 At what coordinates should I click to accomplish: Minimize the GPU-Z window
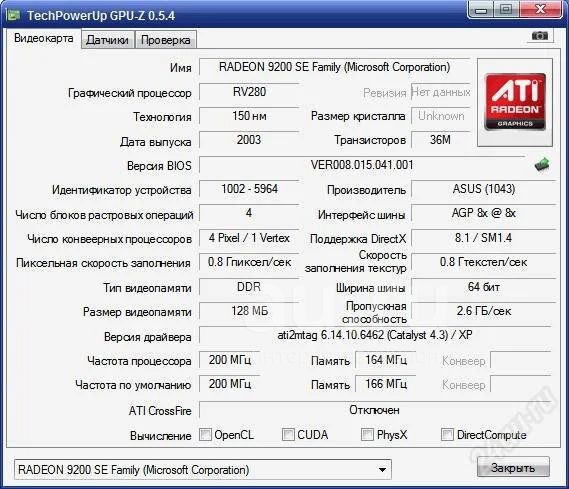tap(481, 10)
